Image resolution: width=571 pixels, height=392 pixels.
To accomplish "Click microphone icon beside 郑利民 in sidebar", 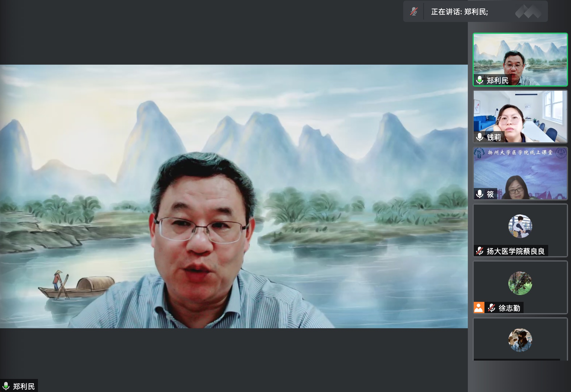I will pyautogui.click(x=480, y=80).
